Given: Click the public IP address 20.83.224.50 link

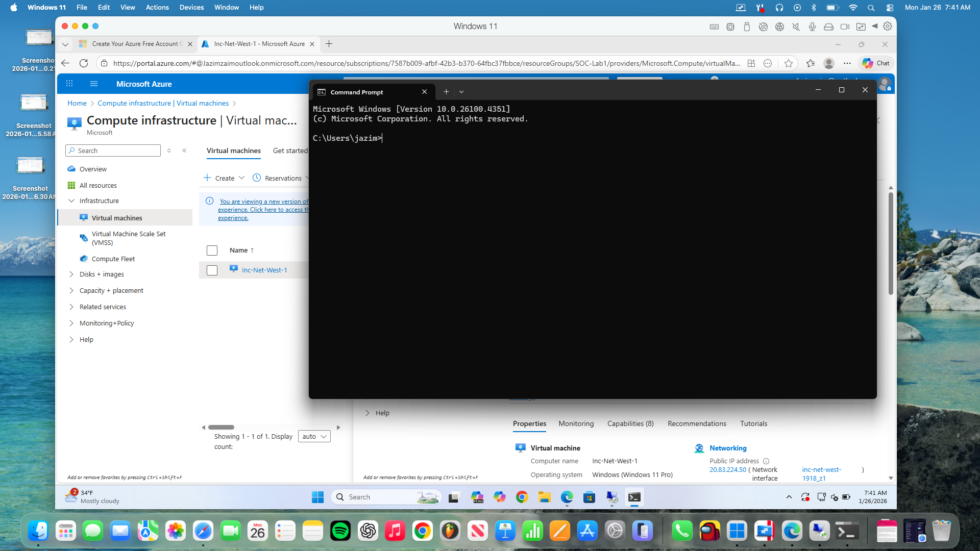Looking at the screenshot, I should pos(727,470).
